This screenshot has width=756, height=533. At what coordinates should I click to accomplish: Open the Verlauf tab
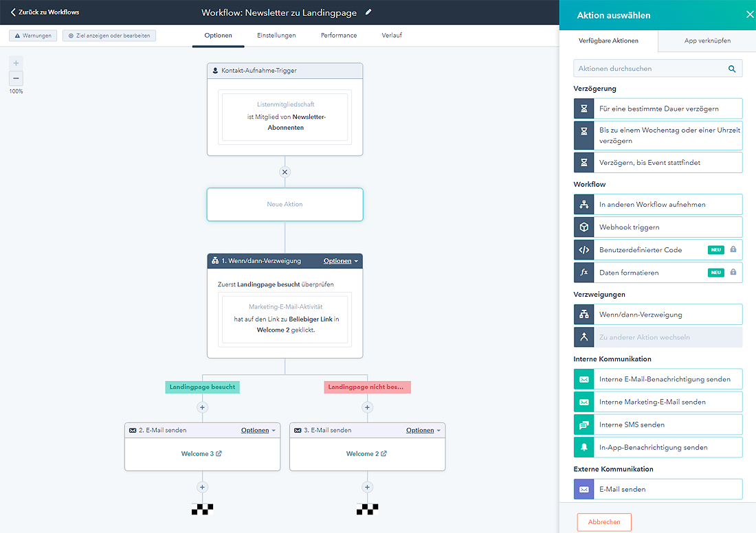392,36
